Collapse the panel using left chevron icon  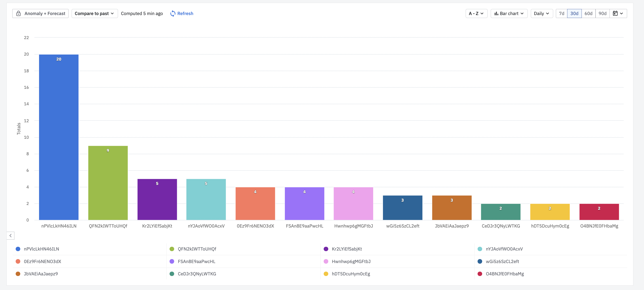[10, 235]
